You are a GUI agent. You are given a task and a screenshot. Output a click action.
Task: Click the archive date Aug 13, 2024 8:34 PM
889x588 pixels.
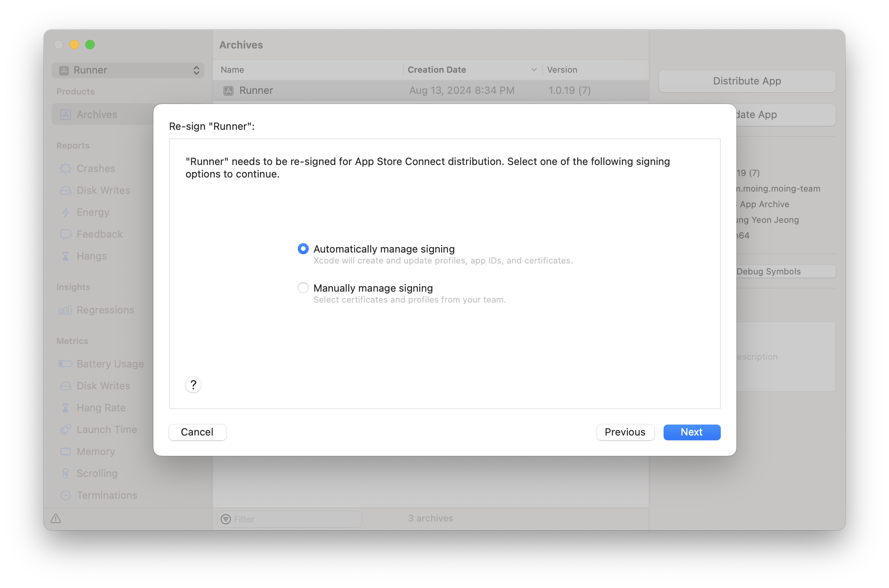pyautogui.click(x=462, y=90)
